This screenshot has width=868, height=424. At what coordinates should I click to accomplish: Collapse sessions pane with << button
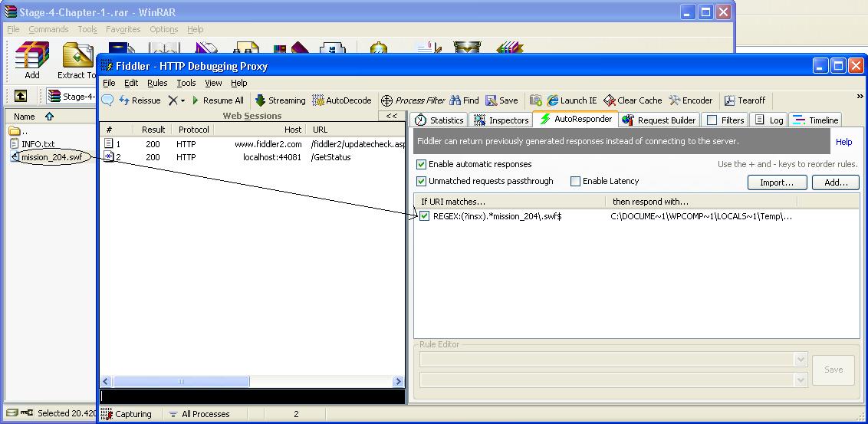pyautogui.click(x=391, y=116)
